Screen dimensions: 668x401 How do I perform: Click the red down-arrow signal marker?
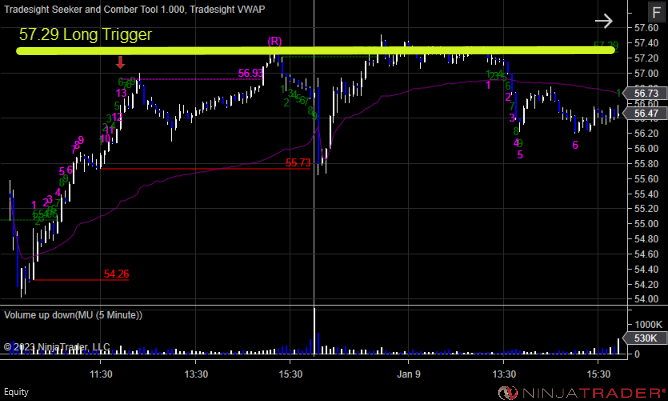pos(121,63)
